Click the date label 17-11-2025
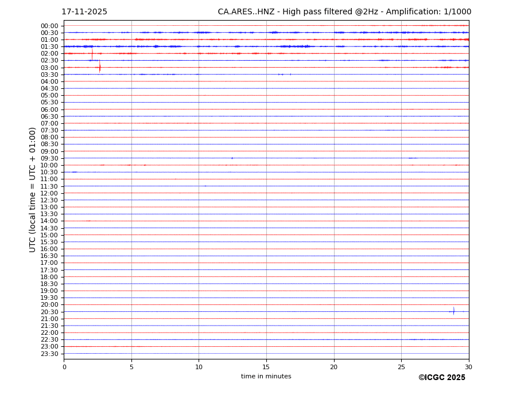This screenshot has width=532, height=399. [84, 12]
